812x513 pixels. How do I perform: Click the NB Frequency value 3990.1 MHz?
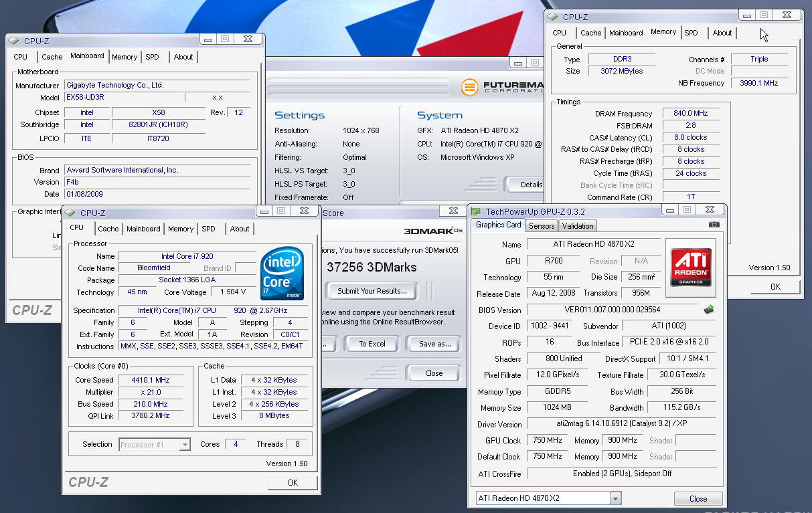point(758,83)
